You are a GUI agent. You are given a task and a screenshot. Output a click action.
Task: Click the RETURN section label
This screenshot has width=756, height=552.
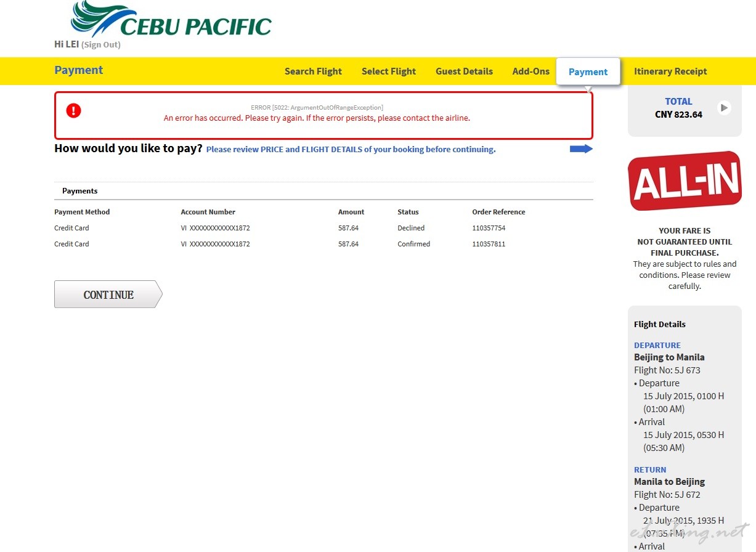pos(650,469)
